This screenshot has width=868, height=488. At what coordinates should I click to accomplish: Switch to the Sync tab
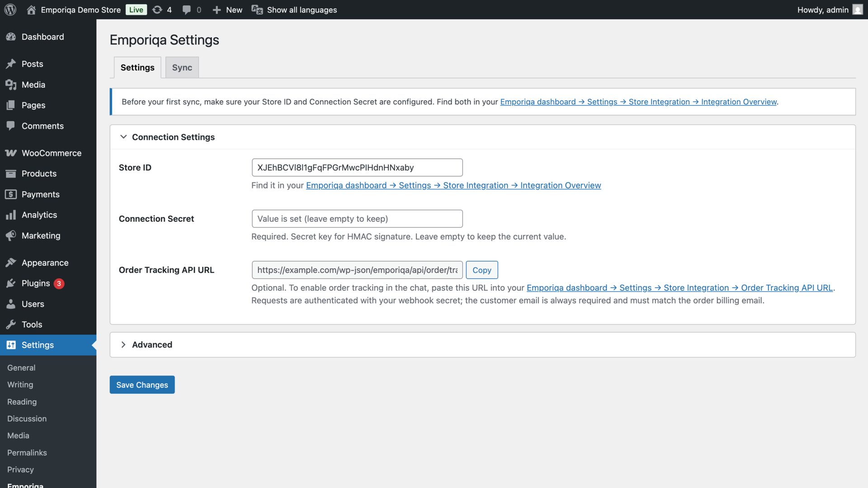(182, 67)
